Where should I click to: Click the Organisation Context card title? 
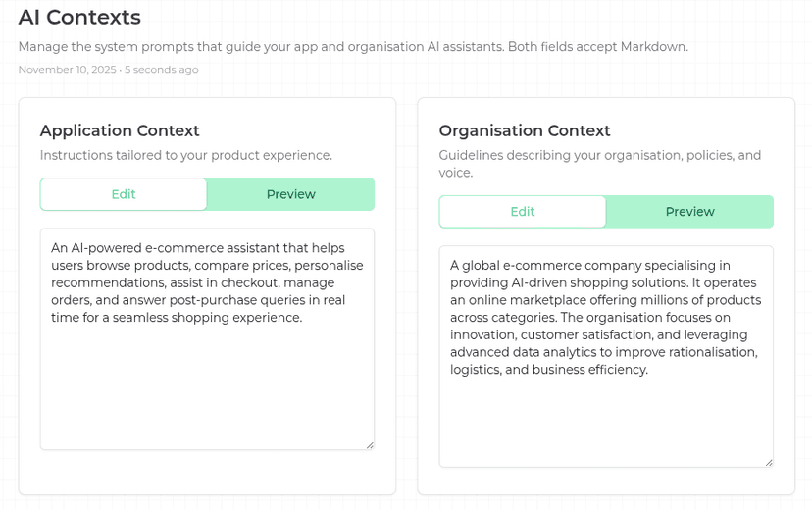(525, 130)
